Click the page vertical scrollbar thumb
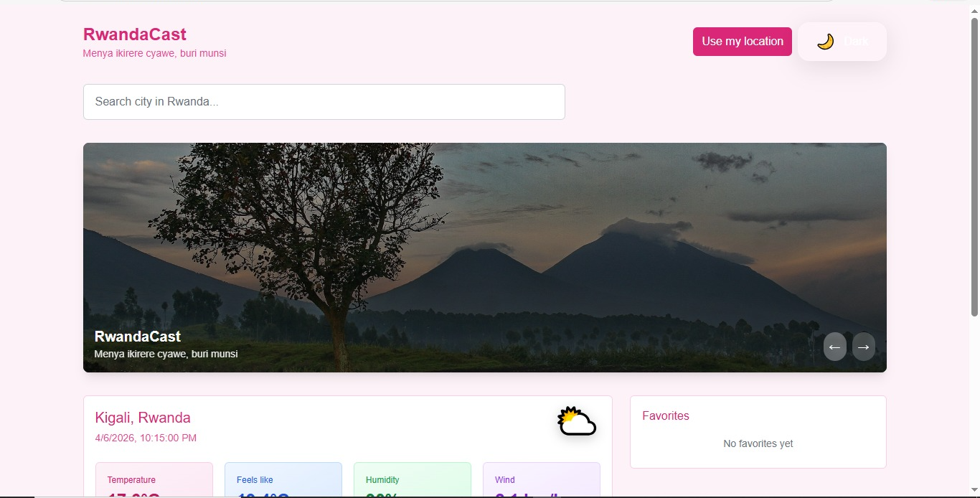Viewport: 980px width, 498px height. (x=974, y=166)
